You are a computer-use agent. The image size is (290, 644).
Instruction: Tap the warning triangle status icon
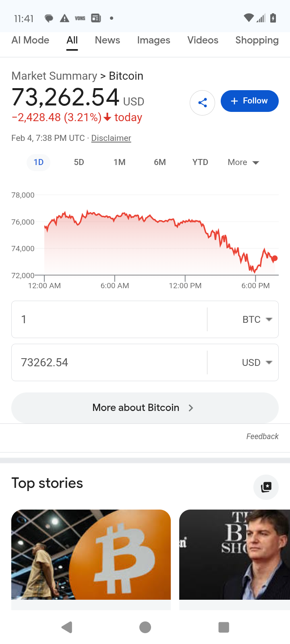[x=64, y=18]
